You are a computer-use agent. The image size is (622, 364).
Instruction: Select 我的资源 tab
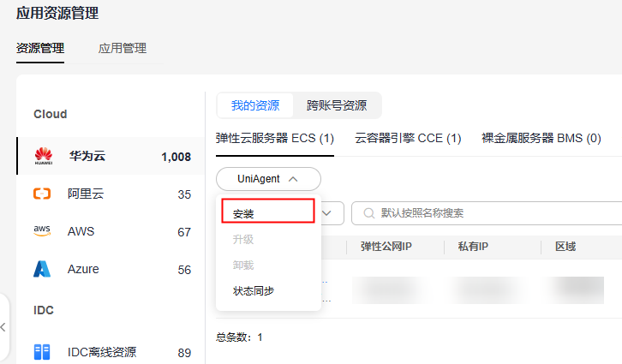tap(255, 105)
